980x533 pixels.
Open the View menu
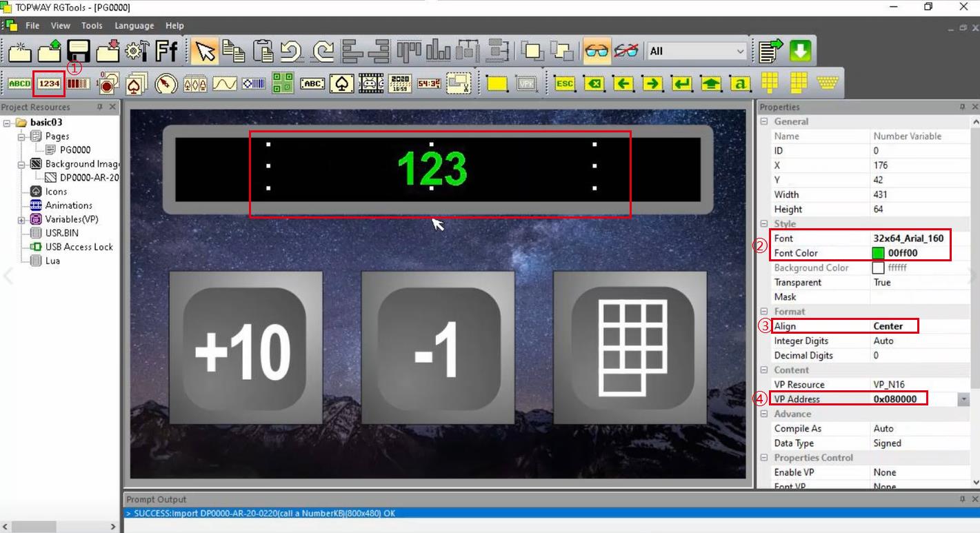click(x=61, y=26)
